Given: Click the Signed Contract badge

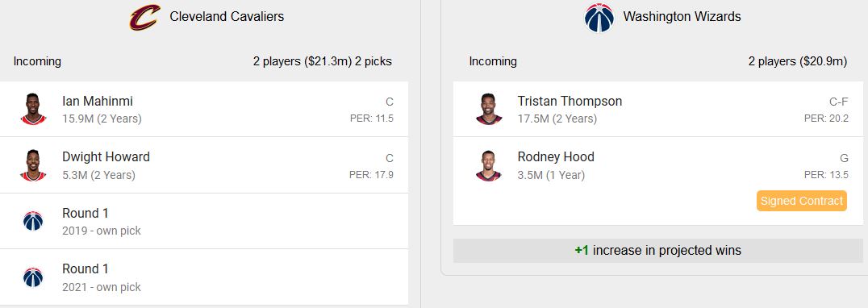Looking at the screenshot, I should pyautogui.click(x=802, y=201).
